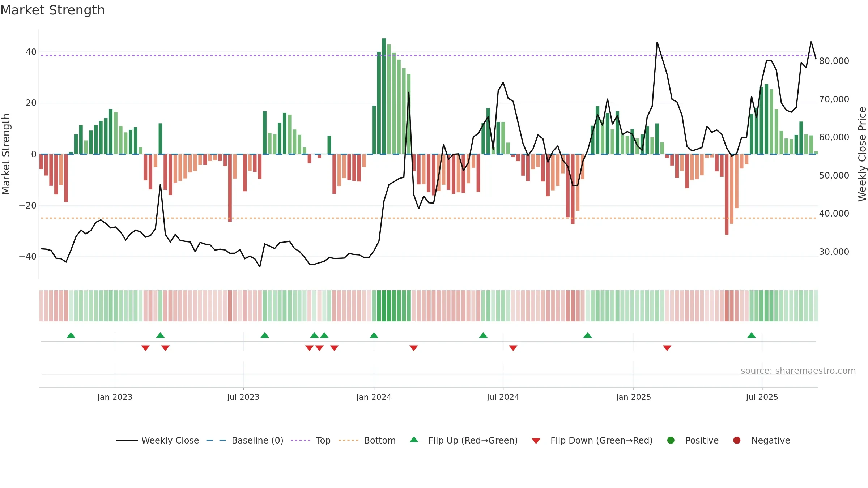Select the Flip Up triangle before Jan 2025

pos(587,335)
